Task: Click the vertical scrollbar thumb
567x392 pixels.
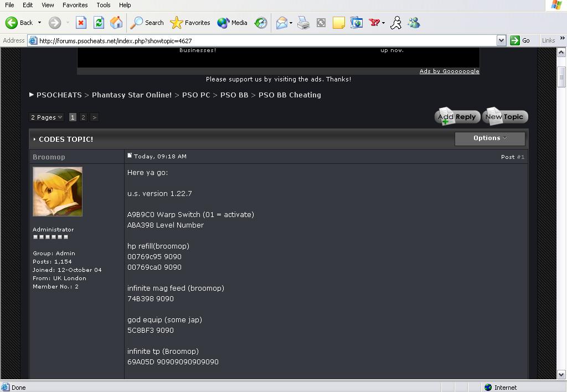Action: point(561,76)
